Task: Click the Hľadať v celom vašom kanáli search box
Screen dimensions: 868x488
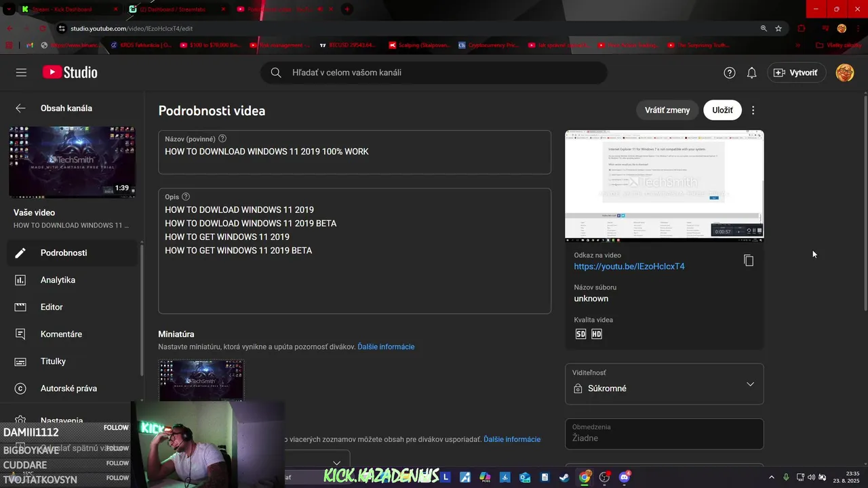Action: 434,73
